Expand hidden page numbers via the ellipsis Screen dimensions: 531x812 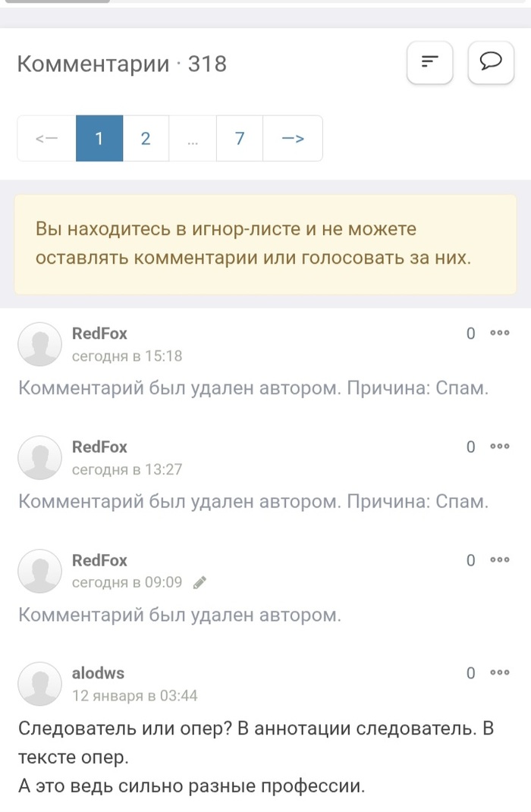pyautogui.click(x=193, y=138)
